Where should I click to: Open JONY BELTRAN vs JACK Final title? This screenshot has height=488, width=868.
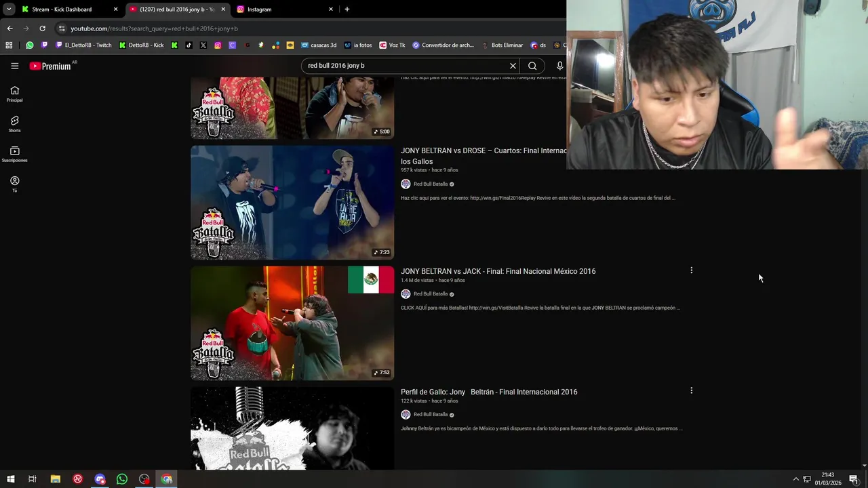click(x=498, y=271)
